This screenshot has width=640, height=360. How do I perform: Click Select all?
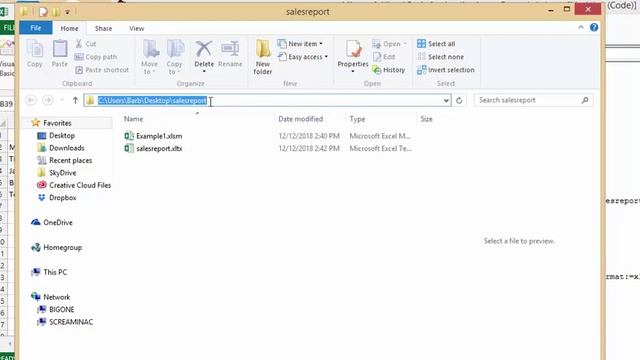click(x=436, y=44)
